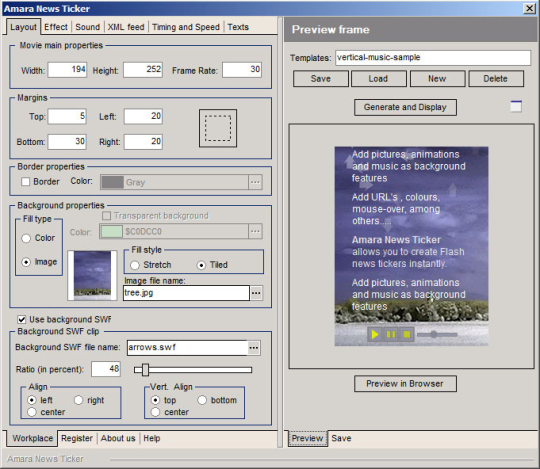The width and height of the screenshot is (540, 469).
Task: Open the Layout tab
Action: (x=23, y=27)
